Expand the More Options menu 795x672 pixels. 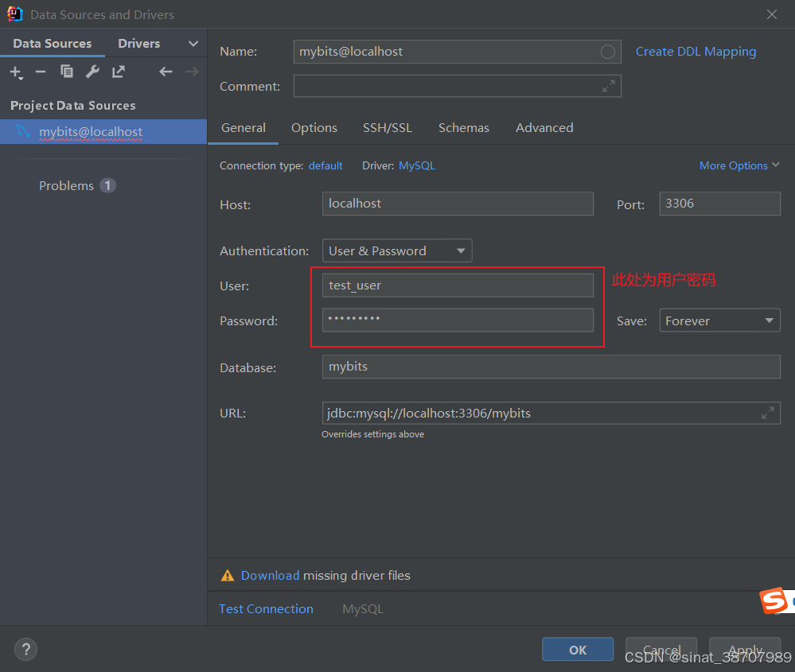[739, 165]
